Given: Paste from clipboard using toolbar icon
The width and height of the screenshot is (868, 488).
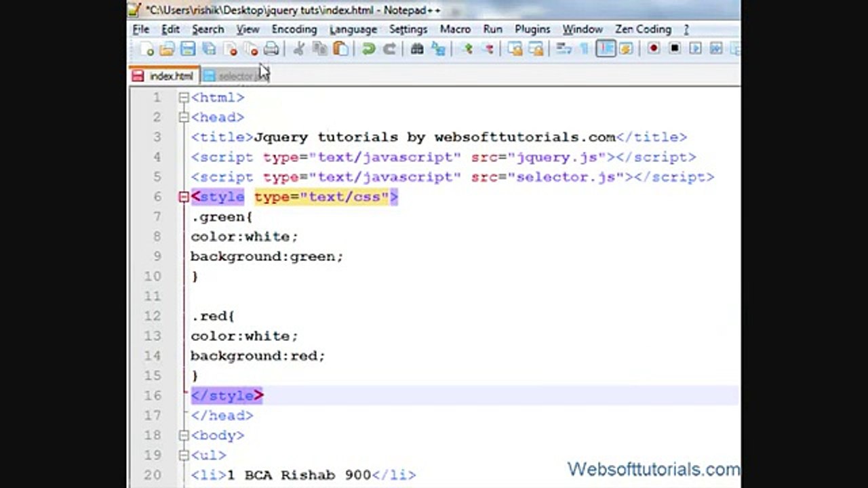Looking at the screenshot, I should pos(340,49).
